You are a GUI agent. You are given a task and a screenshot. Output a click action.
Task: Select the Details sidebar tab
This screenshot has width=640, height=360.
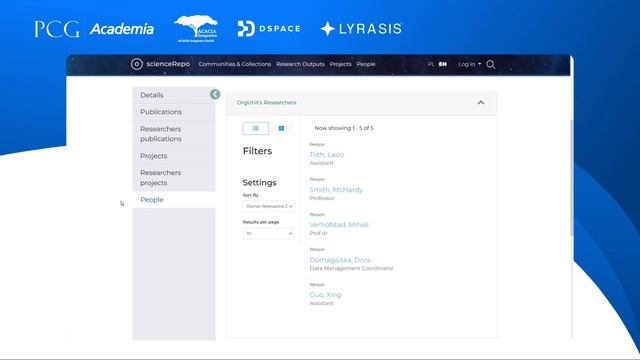tap(174, 95)
